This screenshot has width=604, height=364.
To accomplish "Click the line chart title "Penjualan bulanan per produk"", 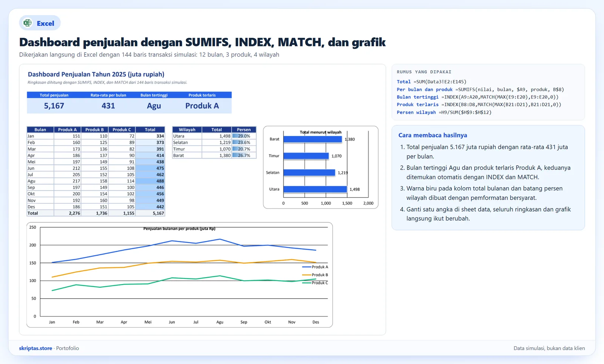I will pos(179,228).
